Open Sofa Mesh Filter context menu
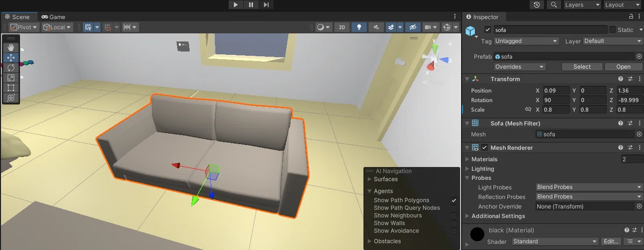Viewport: 644px width, 250px height. point(639,123)
